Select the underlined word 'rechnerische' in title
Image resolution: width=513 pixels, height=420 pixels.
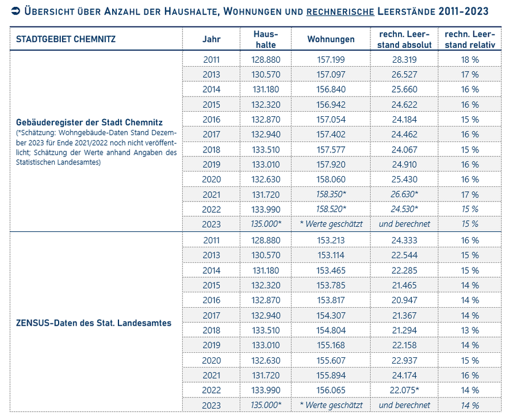(340, 12)
